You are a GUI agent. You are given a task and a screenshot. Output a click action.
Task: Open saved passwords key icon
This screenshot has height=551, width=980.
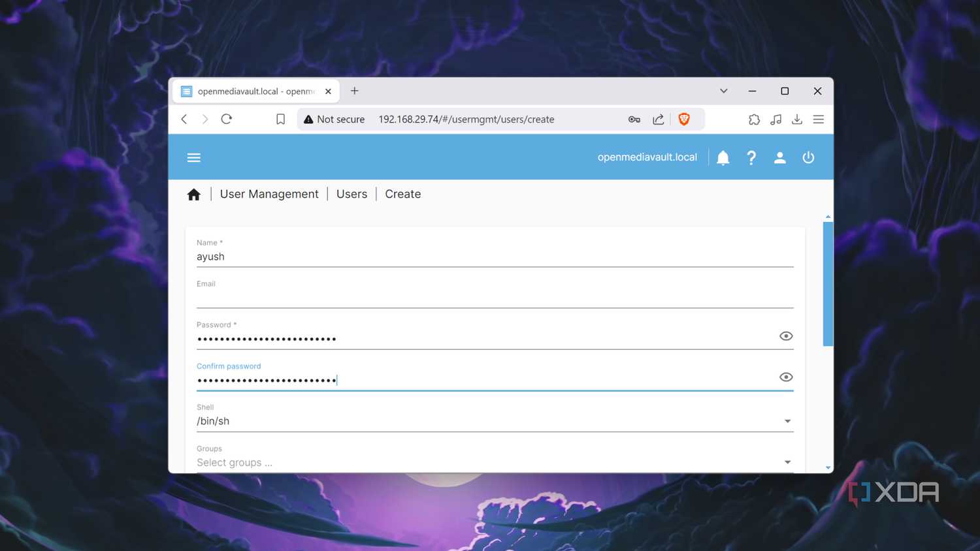coord(634,119)
